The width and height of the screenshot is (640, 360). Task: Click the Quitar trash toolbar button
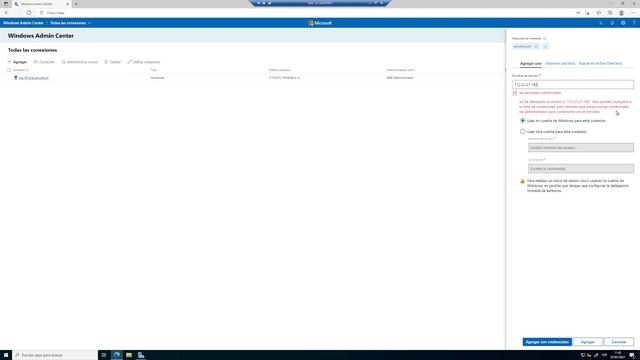pyautogui.click(x=113, y=62)
